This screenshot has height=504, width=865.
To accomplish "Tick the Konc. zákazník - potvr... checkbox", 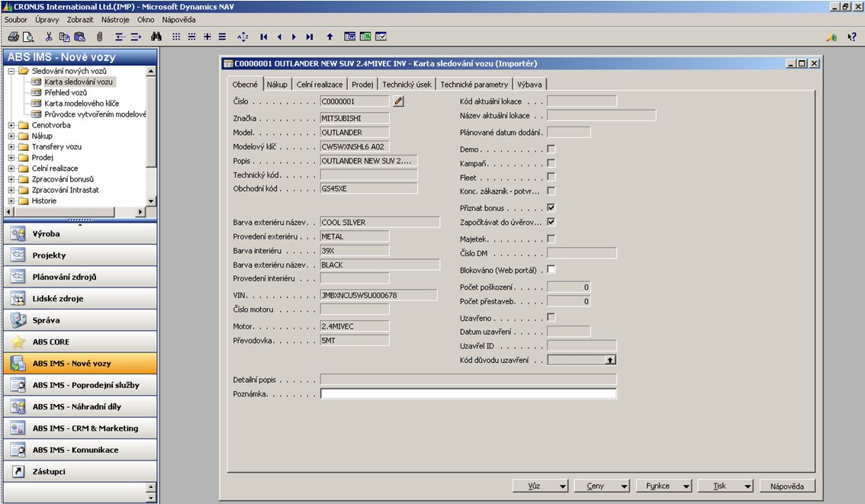I will [x=551, y=191].
